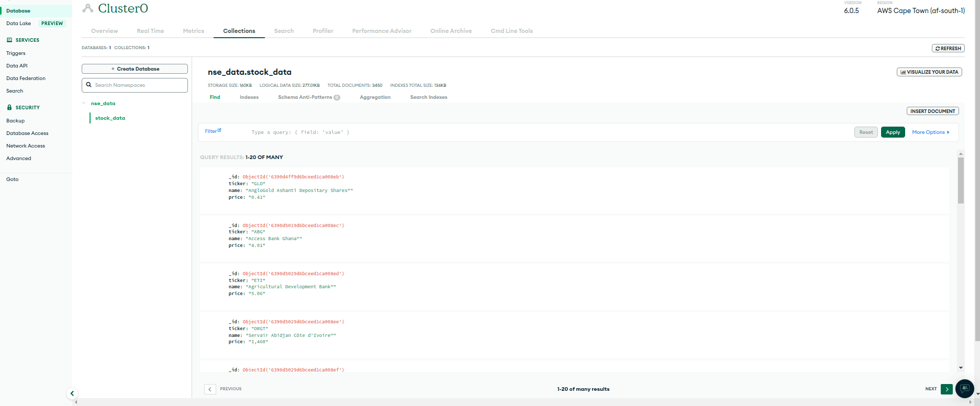Click the Services section icon
980x406 pixels.
coord(9,40)
